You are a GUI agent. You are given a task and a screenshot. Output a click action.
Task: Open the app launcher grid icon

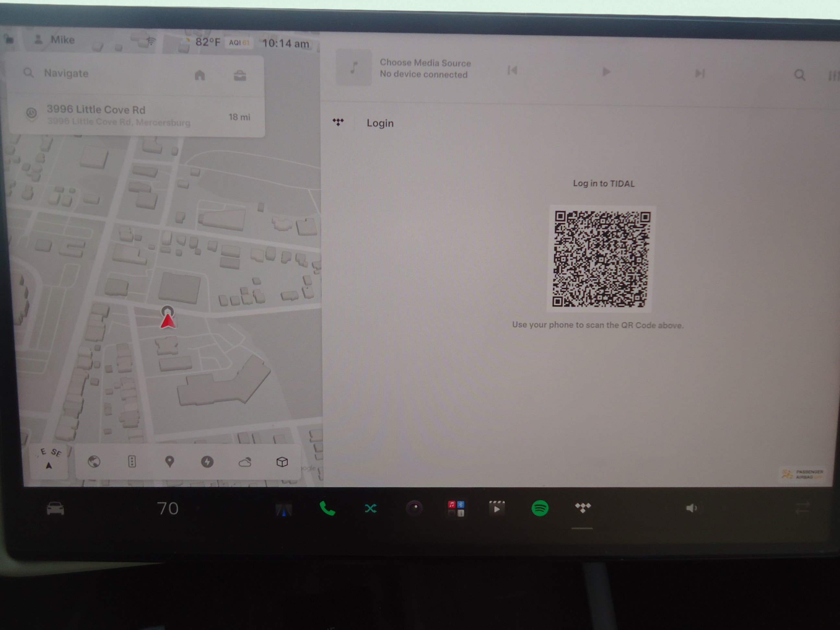click(x=456, y=508)
